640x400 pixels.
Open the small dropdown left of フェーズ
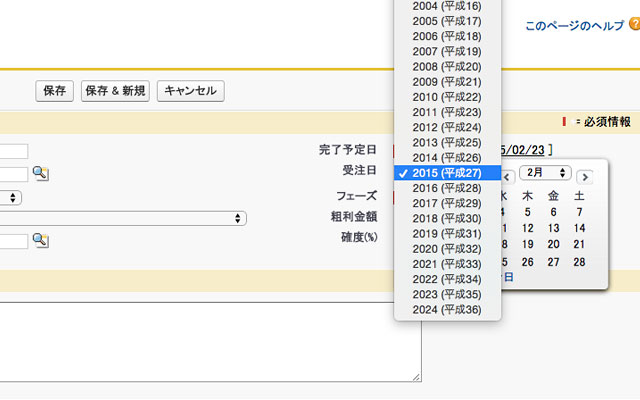(x=11, y=198)
